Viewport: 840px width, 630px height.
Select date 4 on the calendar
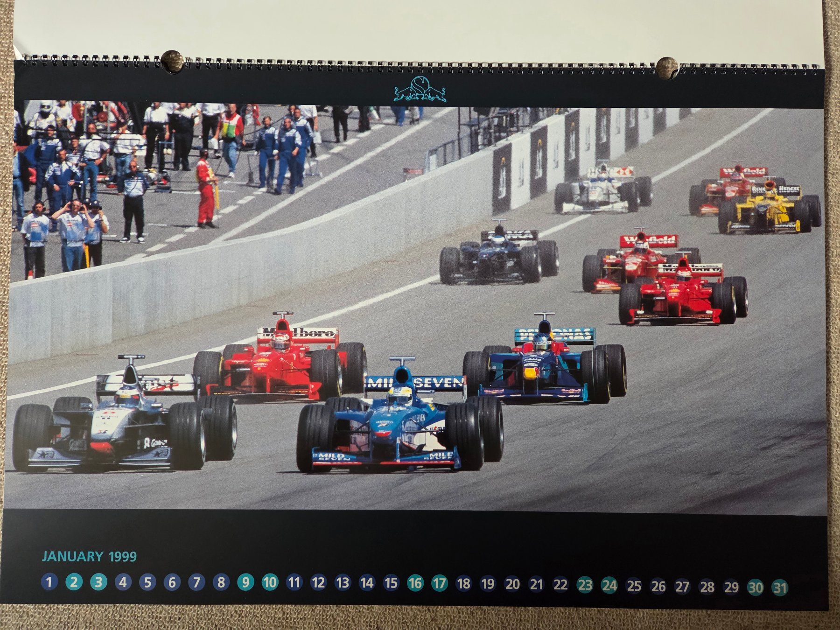pyautogui.click(x=123, y=582)
